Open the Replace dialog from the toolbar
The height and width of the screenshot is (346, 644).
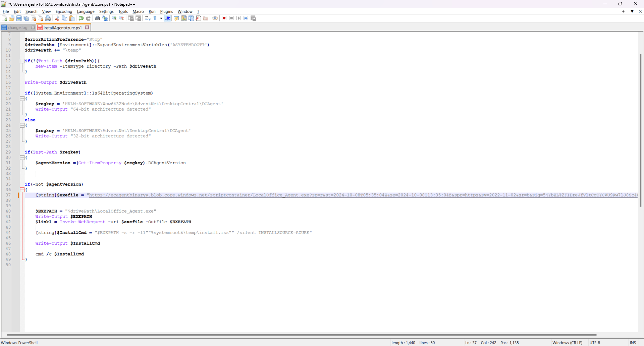105,18
